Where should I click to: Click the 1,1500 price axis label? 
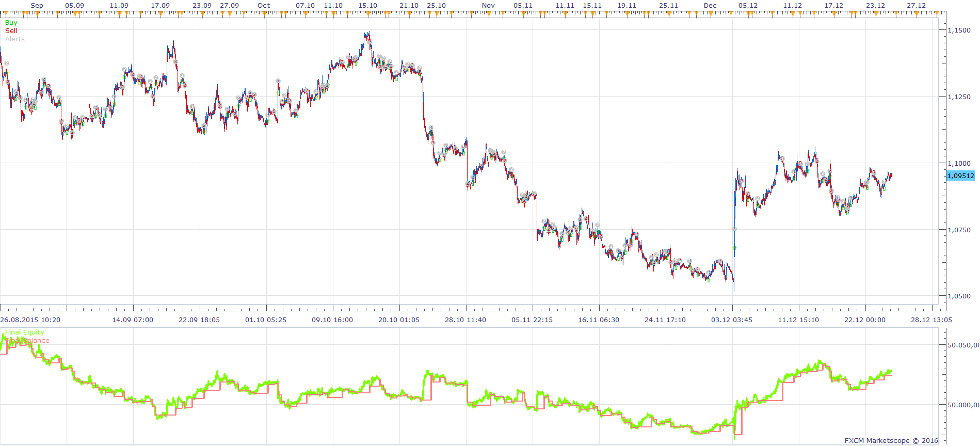click(x=959, y=30)
